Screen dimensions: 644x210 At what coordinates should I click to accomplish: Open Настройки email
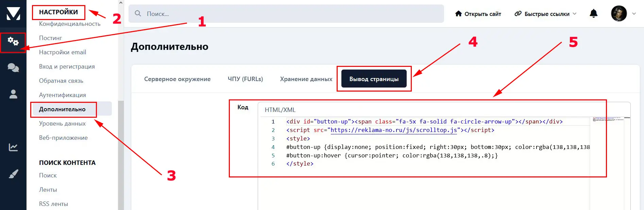tap(62, 52)
